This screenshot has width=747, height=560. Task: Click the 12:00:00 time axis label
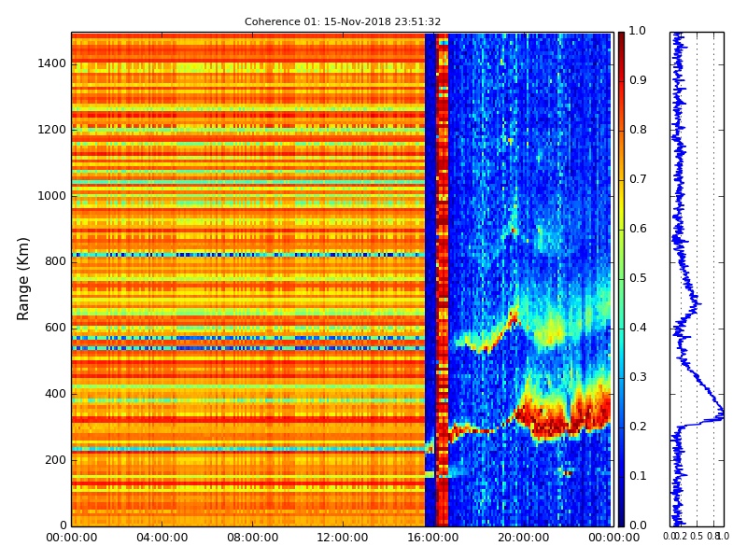click(343, 538)
